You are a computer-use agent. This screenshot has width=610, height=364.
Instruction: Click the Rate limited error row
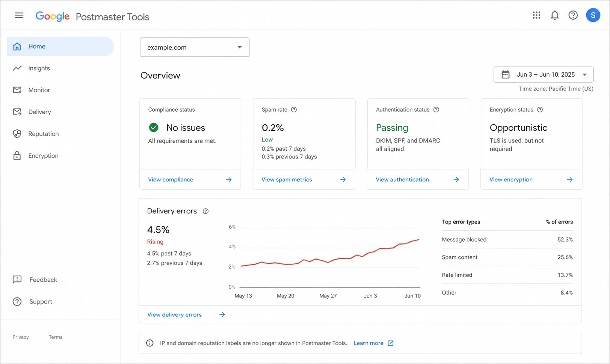pyautogui.click(x=507, y=275)
